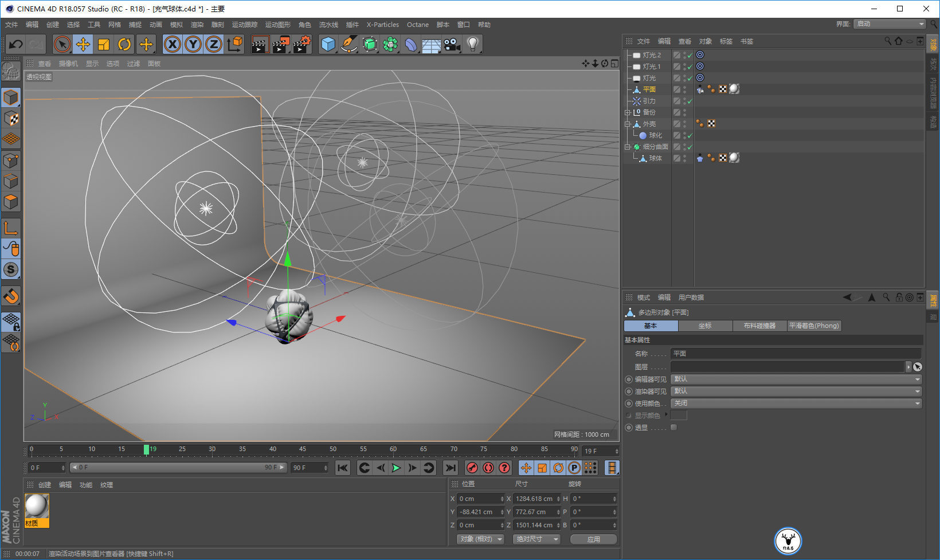Open the 渲染器可见 dropdown
Screen dimensions: 940x560
(796, 391)
